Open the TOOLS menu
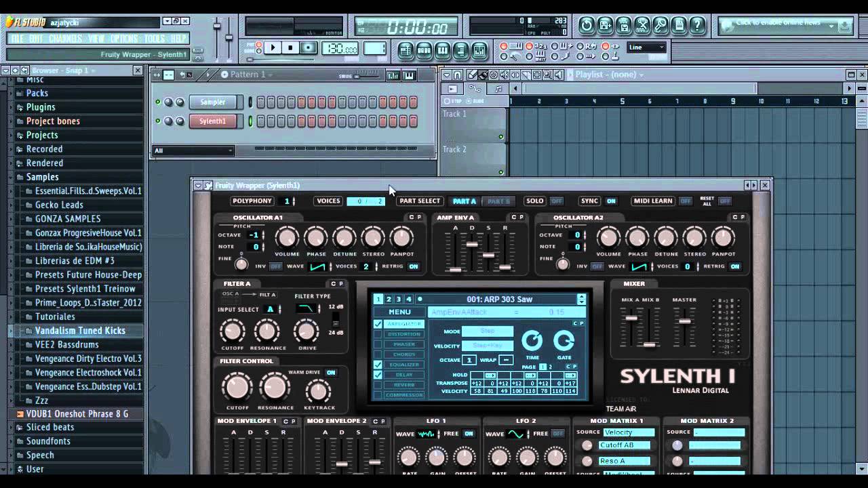 pyautogui.click(x=155, y=39)
